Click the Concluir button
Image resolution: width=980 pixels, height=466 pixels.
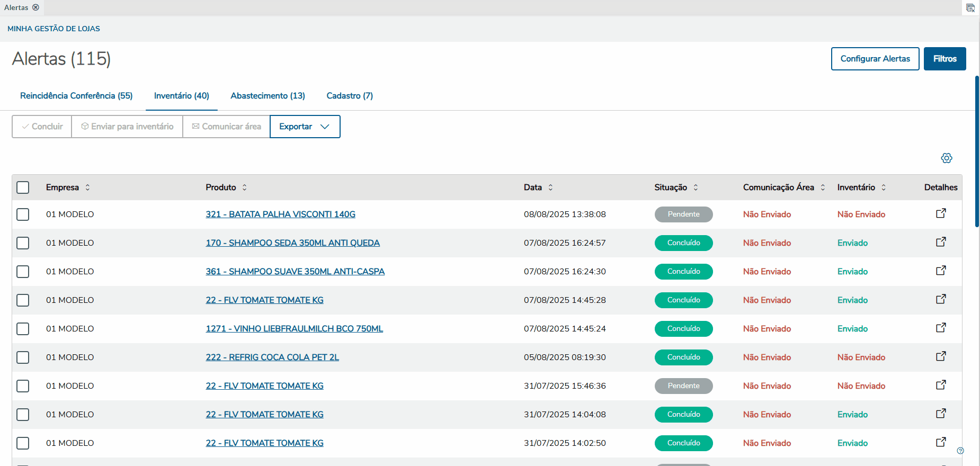[x=42, y=127]
